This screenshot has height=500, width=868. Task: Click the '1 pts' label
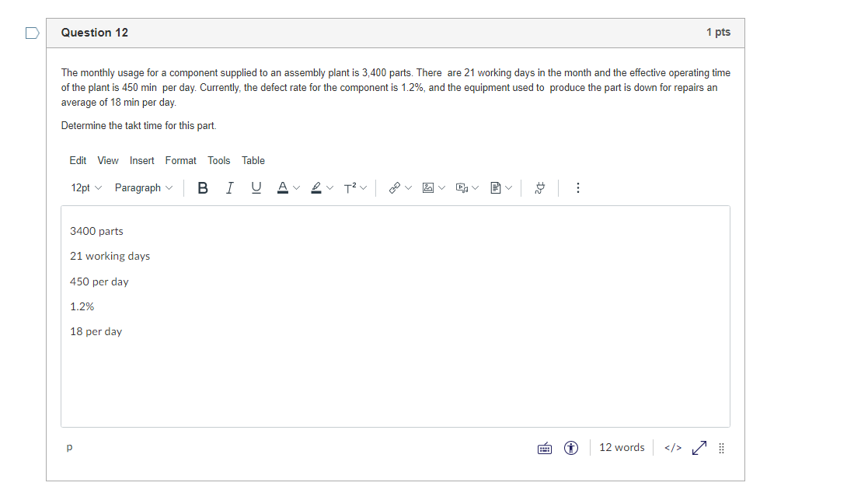pos(718,32)
